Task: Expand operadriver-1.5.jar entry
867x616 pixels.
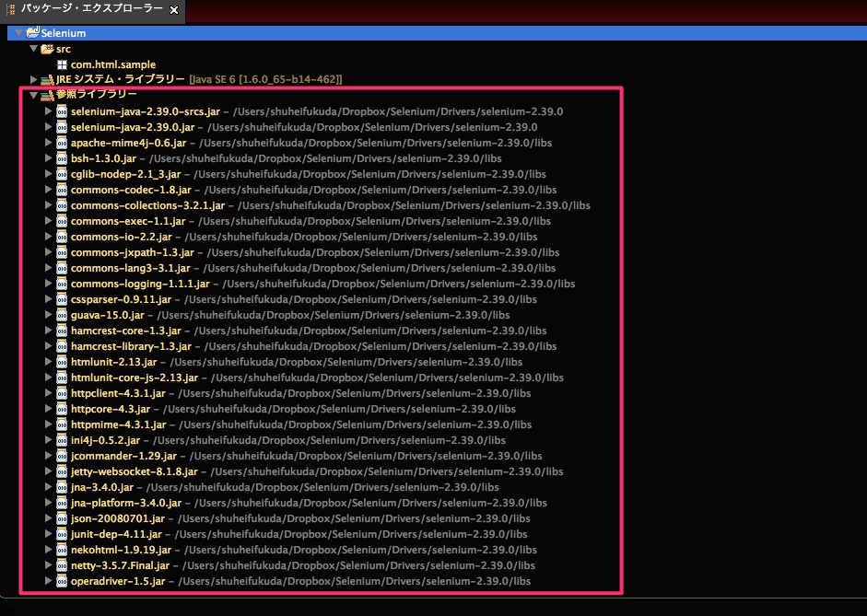Action: pyautogui.click(x=48, y=581)
